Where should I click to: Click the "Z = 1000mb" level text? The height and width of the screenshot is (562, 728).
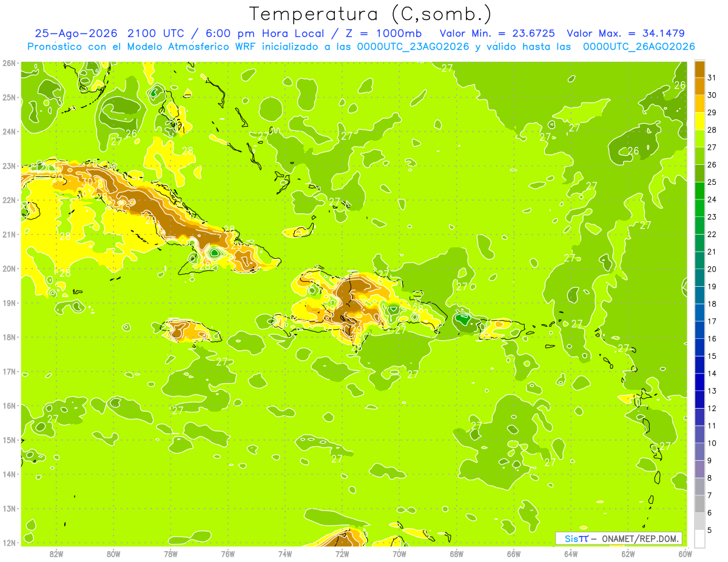click(384, 33)
